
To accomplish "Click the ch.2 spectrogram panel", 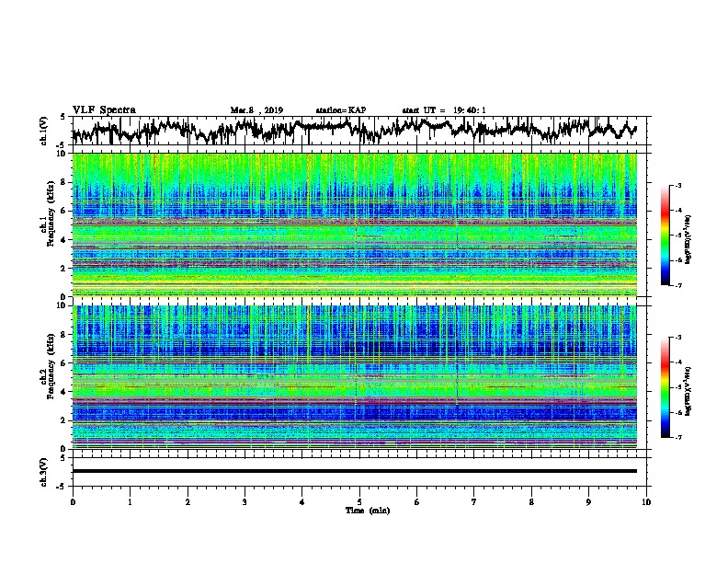I will click(355, 377).
